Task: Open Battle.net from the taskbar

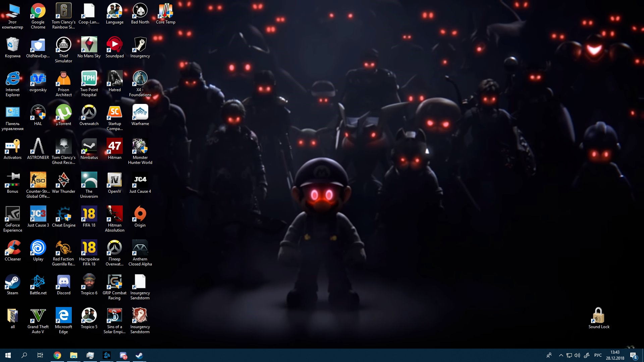Action: click(x=107, y=355)
